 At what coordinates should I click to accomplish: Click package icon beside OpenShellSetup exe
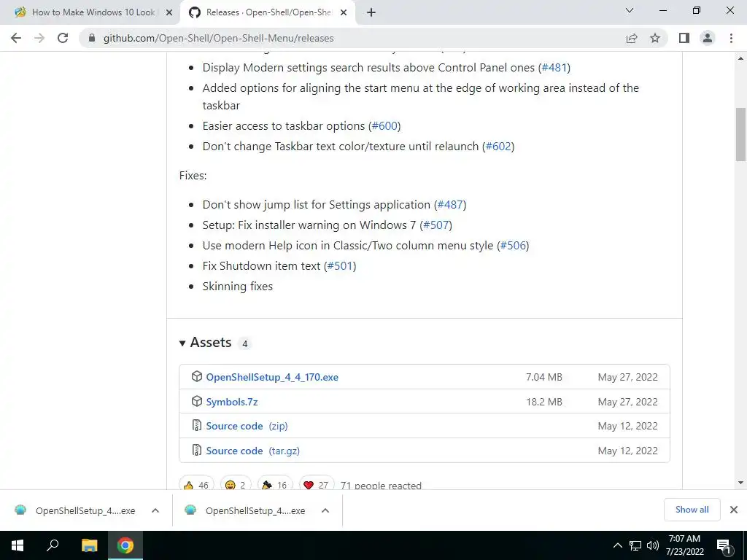tap(197, 377)
